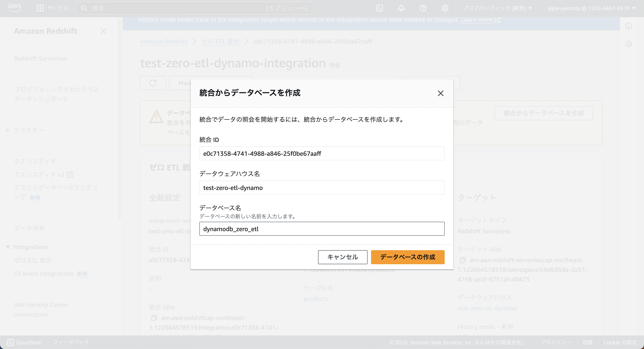Open AWS help via the question mark icon
Screen dimensions: 644x349
tap(423, 8)
